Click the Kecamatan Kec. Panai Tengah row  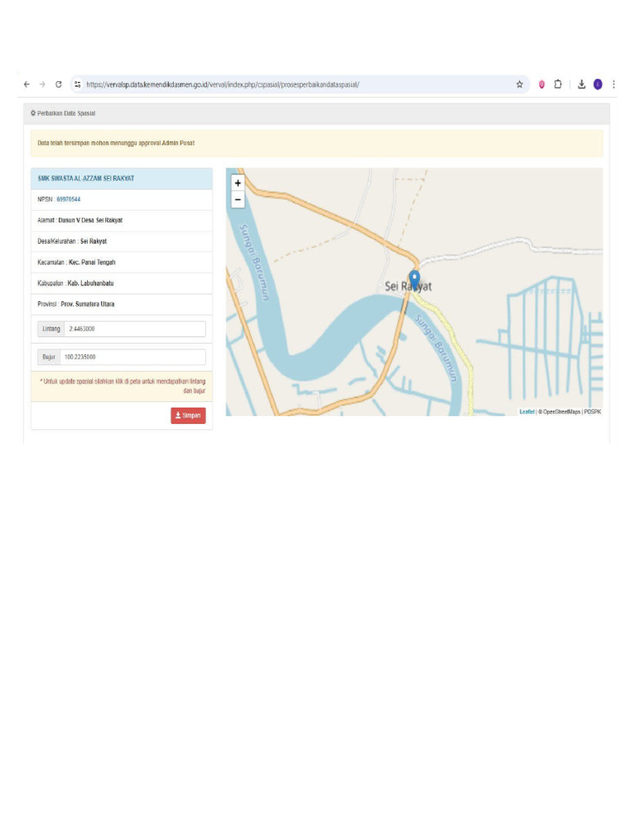click(121, 262)
